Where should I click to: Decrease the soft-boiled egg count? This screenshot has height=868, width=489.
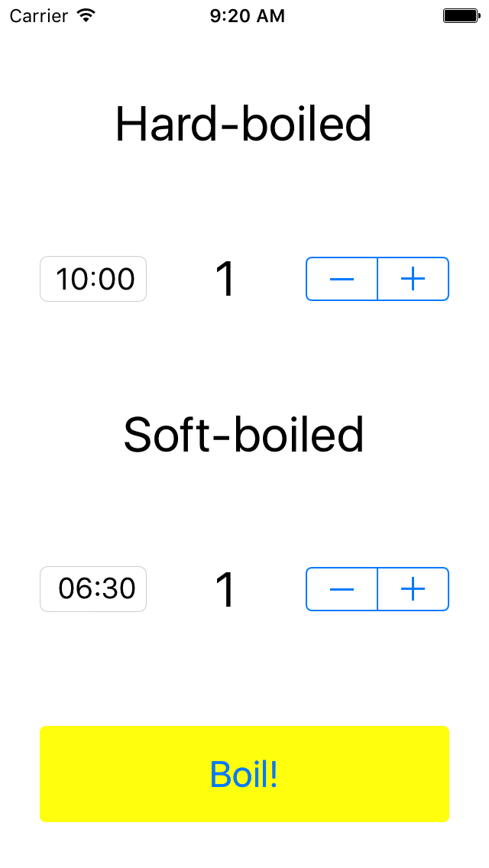coord(342,589)
